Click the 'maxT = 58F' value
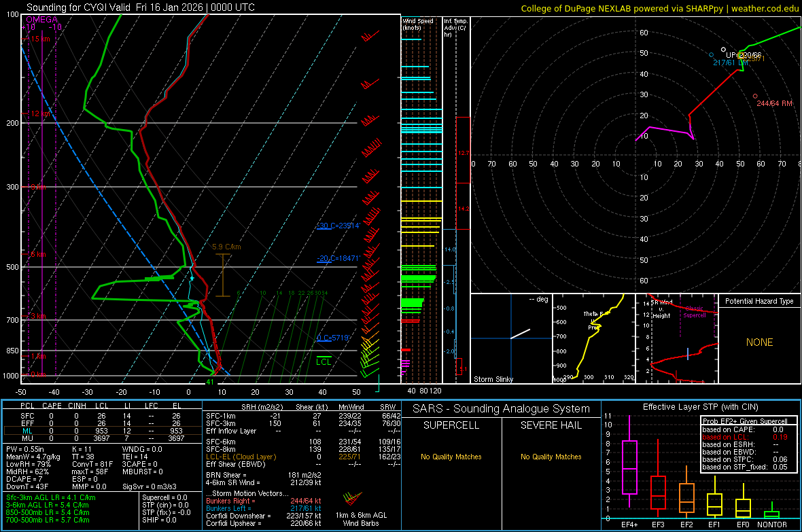Image resolution: width=802 pixels, height=532 pixels. coord(90,472)
